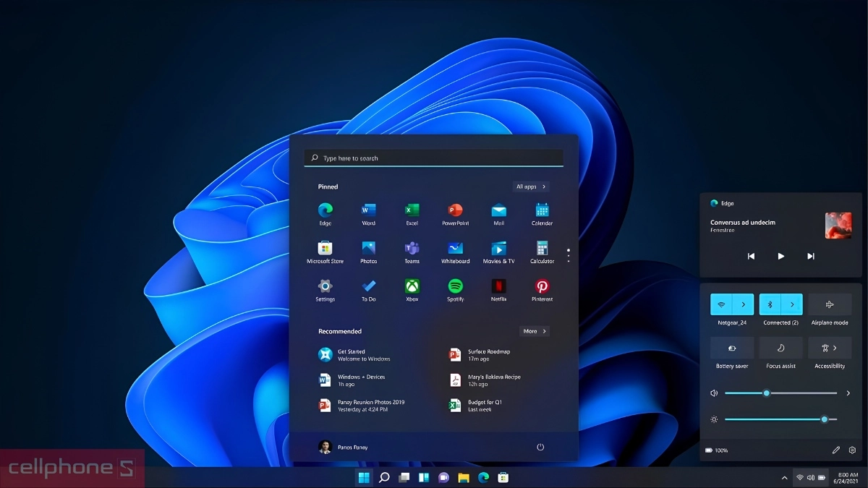Open the Chat icon on the taskbar
The width and height of the screenshot is (868, 488).
tap(443, 477)
